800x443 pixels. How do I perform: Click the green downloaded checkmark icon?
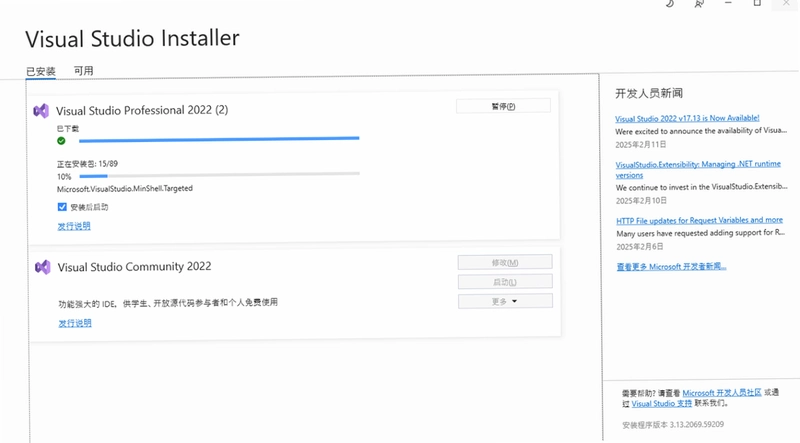pyautogui.click(x=61, y=141)
